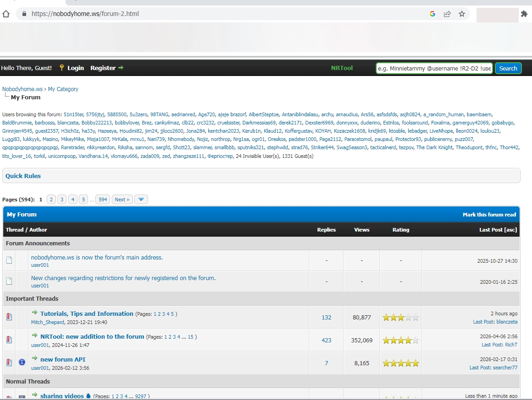Image resolution: width=532 pixels, height=400 pixels.
Task: Expand the Quick Rules section
Action: (23, 176)
